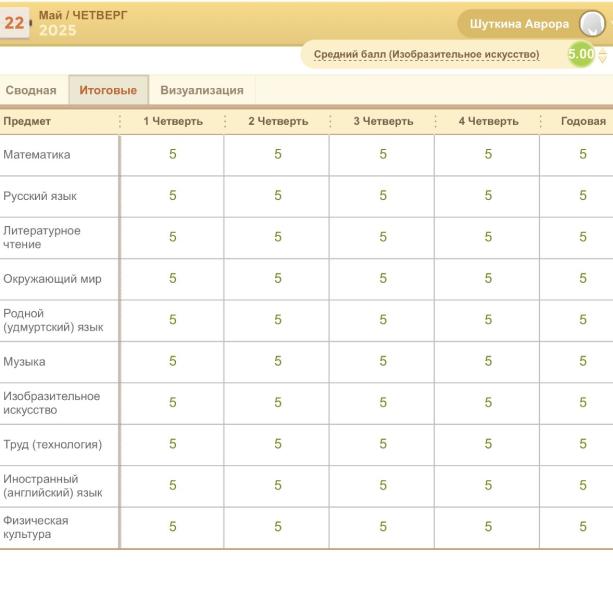Click the calendar date icon showing 22
The height and width of the screenshot is (600, 613).
point(14,23)
